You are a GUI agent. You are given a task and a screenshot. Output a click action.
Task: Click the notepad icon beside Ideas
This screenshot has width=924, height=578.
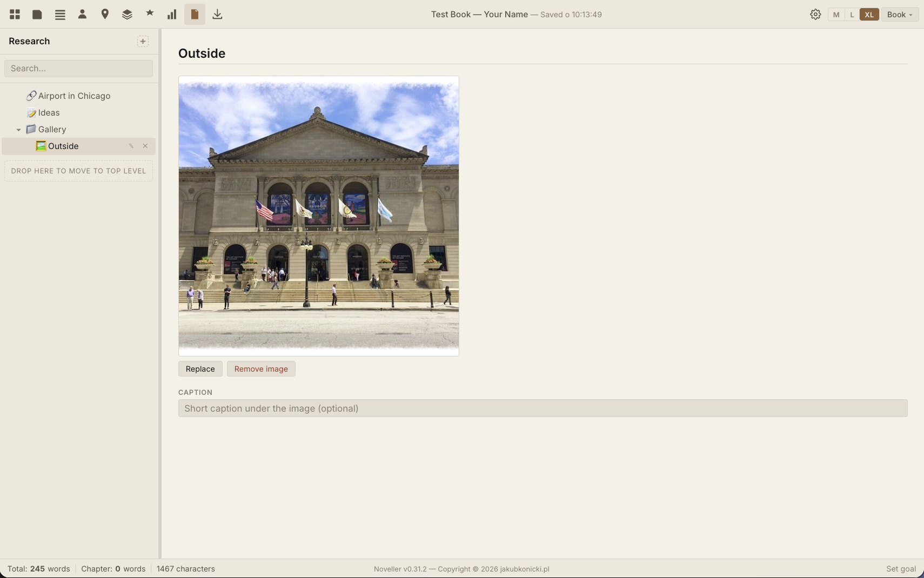pos(31,112)
